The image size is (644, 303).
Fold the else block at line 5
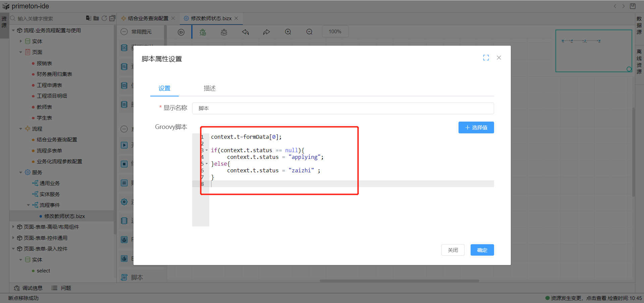[x=207, y=164]
